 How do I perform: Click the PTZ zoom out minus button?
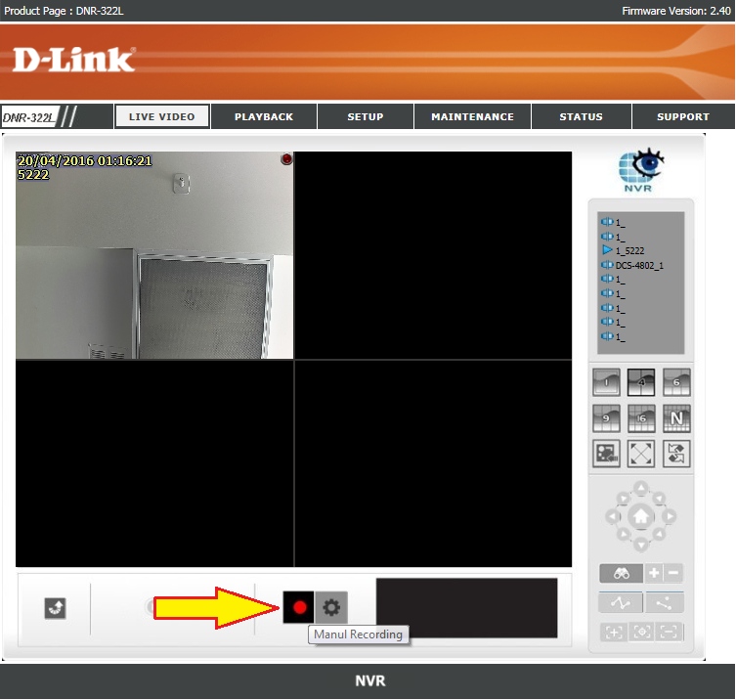pyautogui.click(x=673, y=574)
